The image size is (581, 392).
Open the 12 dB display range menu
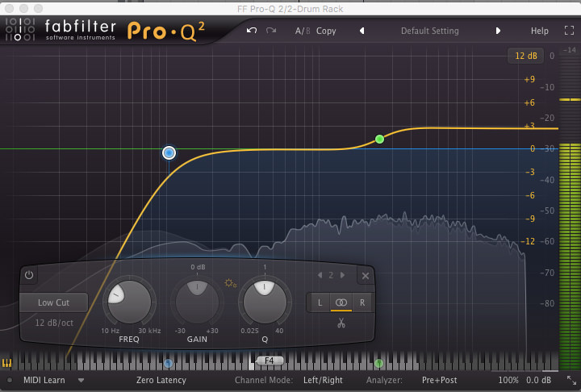tap(526, 56)
